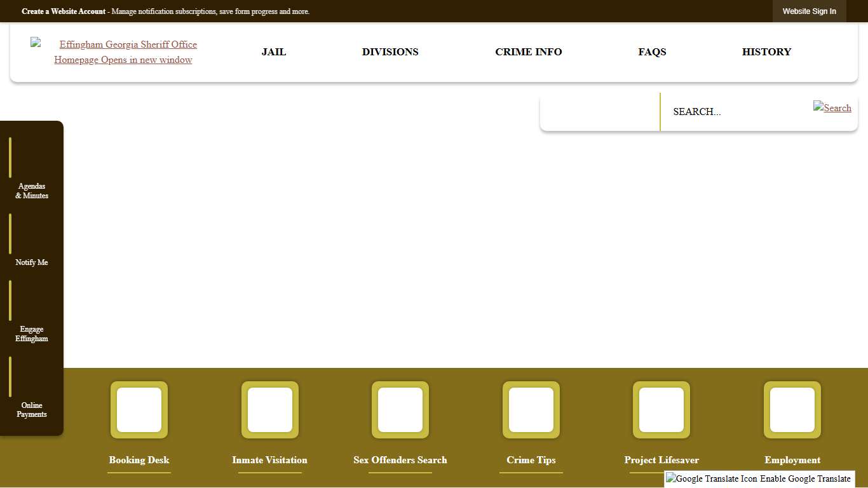Viewport: 868px width, 488px height.
Task: Select the Inmate Visitation icon
Action: pos(269,410)
